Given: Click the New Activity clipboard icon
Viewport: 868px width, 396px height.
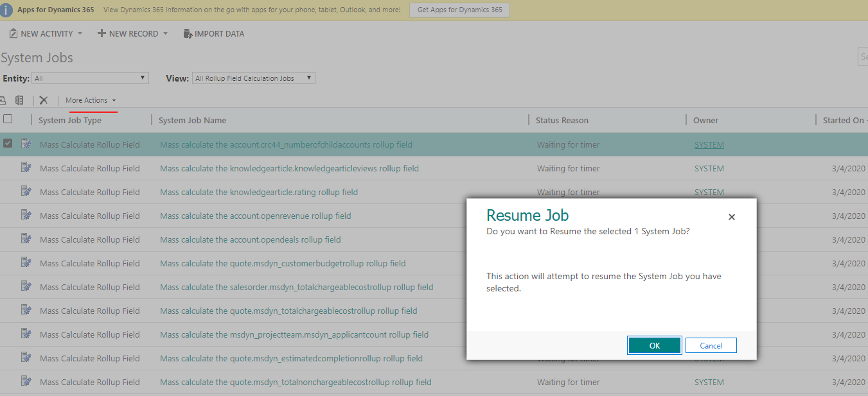Looking at the screenshot, I should click(x=13, y=33).
